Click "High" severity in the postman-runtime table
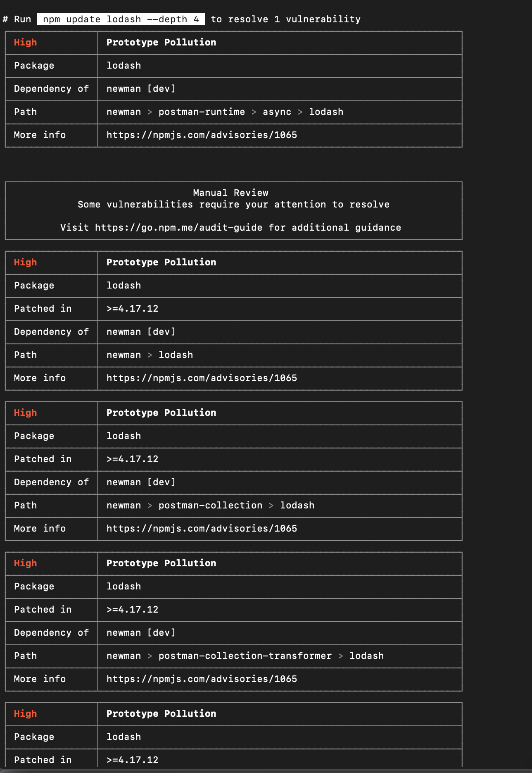This screenshot has width=532, height=773. point(25,43)
